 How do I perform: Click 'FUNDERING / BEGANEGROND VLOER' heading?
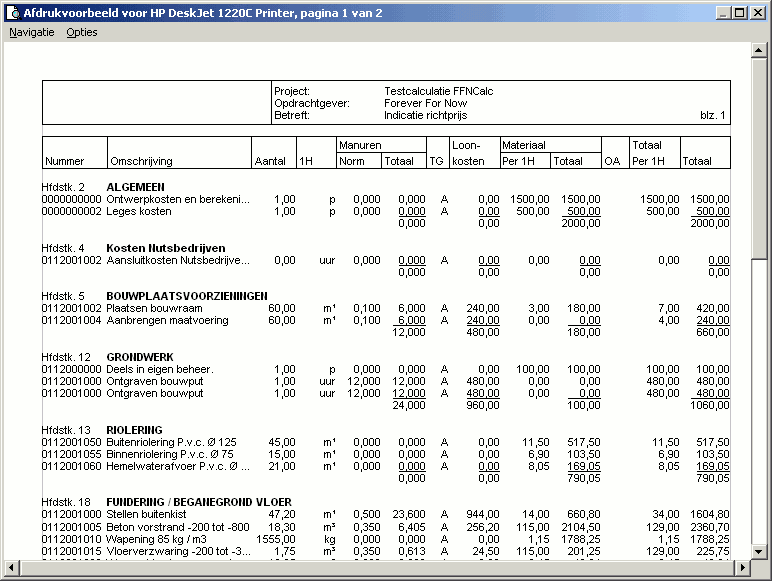(x=199, y=502)
